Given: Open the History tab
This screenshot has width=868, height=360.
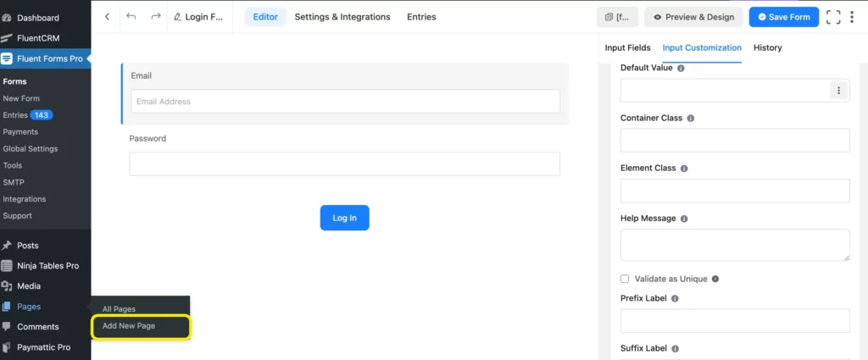Looking at the screenshot, I should point(767,47).
